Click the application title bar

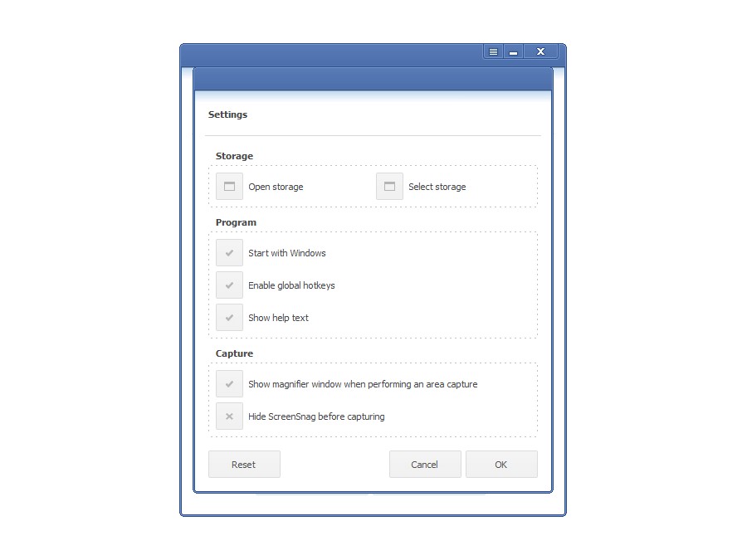pyautogui.click(x=332, y=51)
